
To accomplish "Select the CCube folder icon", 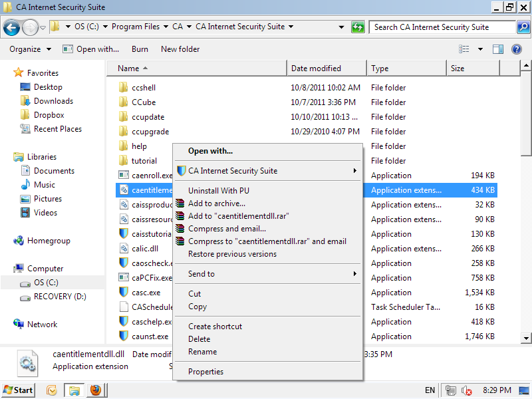I will 123,102.
